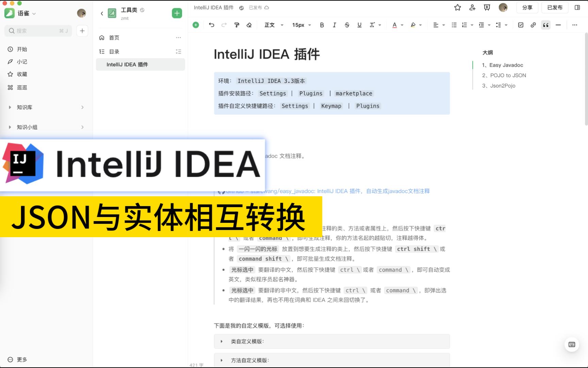The image size is (588, 368).
Task: Toggle bold formatting
Action: 322,25
